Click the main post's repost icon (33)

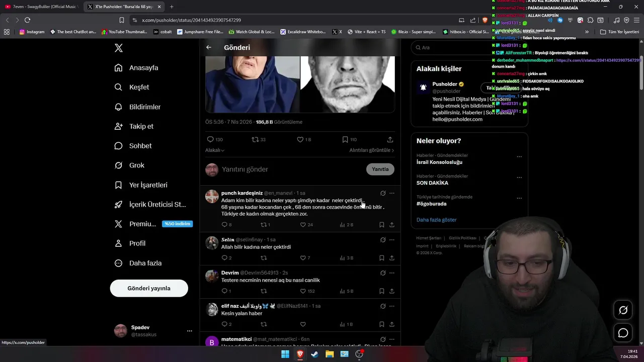click(255, 139)
